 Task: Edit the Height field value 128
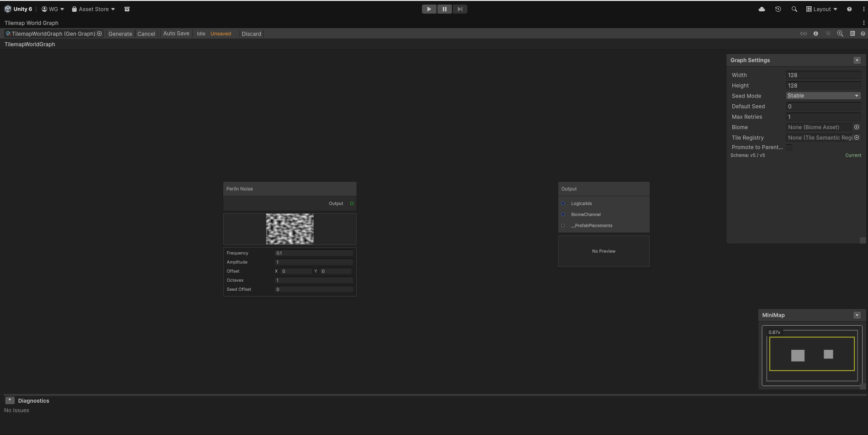tap(824, 85)
